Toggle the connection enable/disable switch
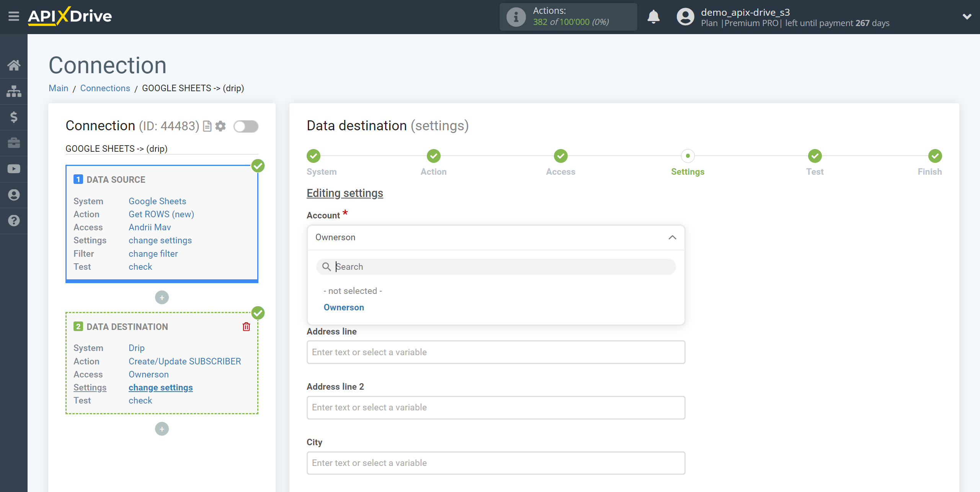980x492 pixels. coord(245,126)
